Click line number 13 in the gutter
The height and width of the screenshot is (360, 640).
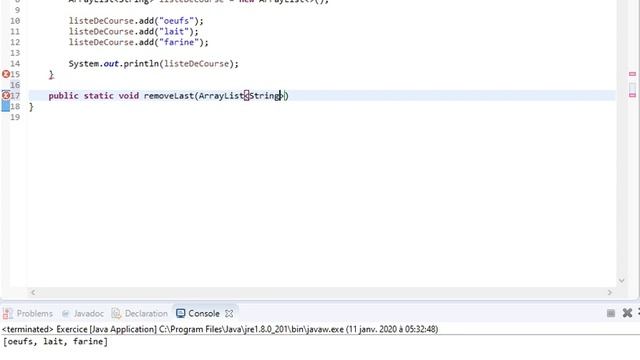15,53
